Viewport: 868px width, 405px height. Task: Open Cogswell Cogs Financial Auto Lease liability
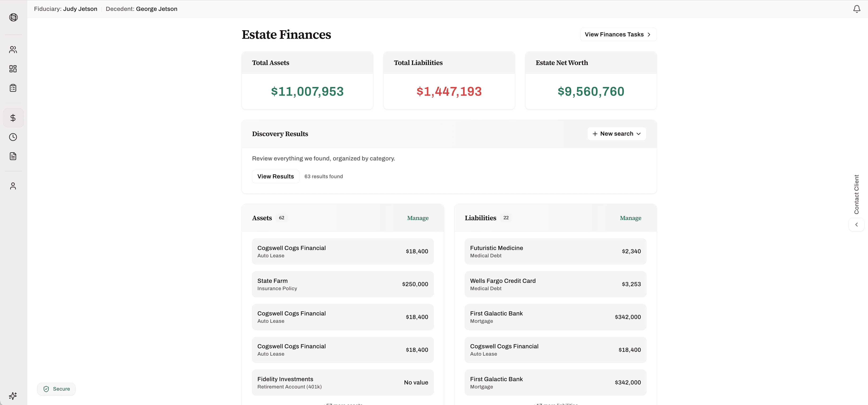point(555,350)
